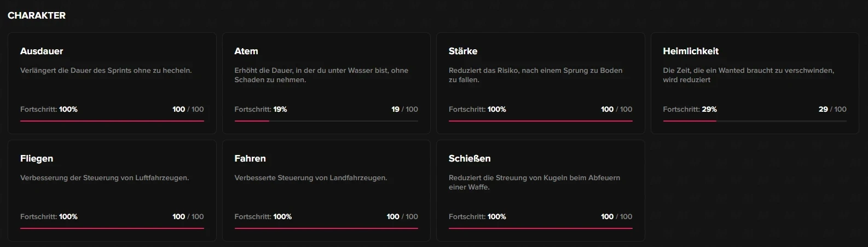868x247 pixels.
Task: Click the Atem skill title
Action: pos(246,51)
